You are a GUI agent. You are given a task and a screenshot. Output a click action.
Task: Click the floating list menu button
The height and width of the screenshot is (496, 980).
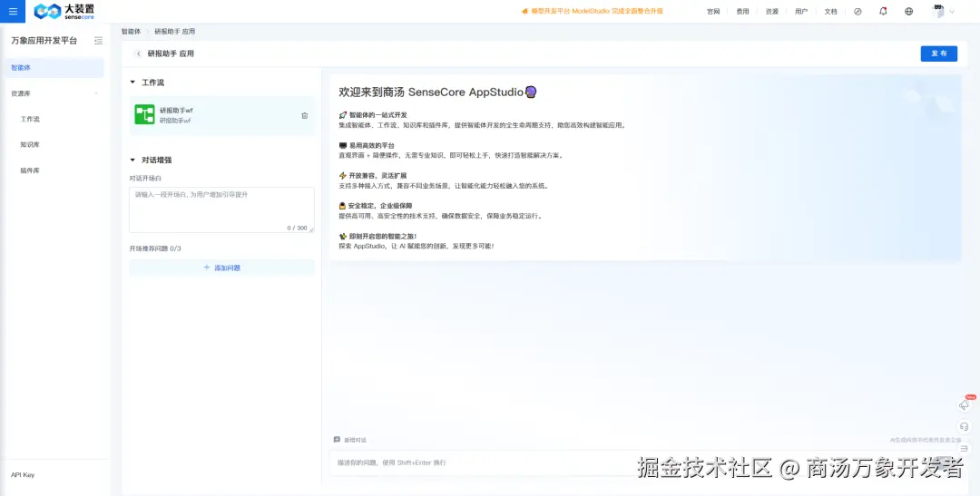tap(965, 449)
